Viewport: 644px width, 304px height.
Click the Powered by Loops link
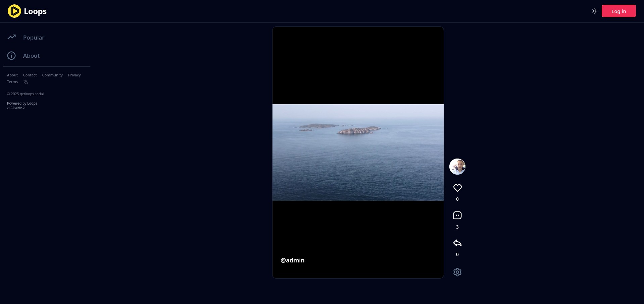[x=22, y=103]
